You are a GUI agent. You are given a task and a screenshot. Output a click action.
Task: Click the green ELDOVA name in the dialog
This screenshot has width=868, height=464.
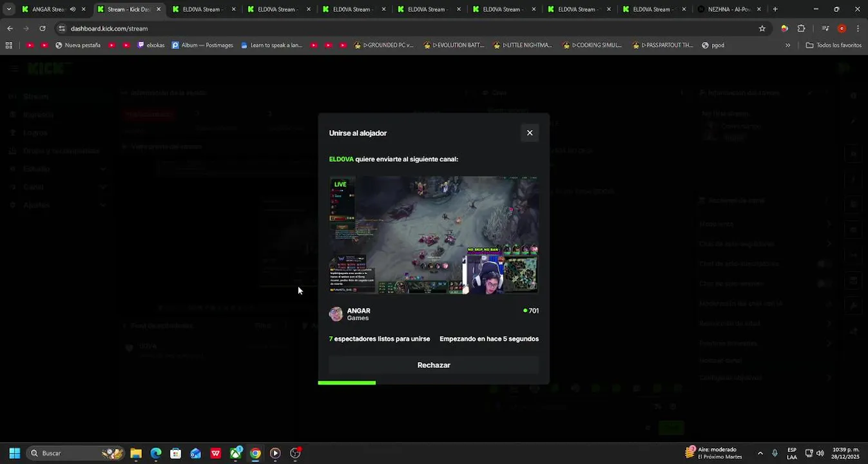[x=341, y=159]
